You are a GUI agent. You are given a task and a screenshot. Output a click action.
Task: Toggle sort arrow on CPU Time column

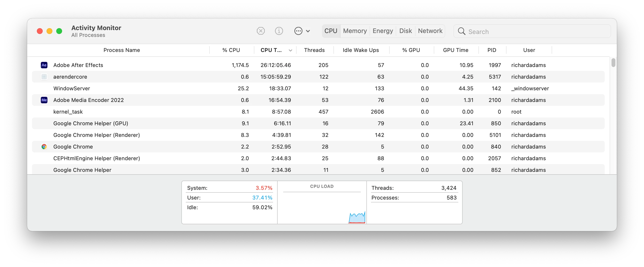tap(290, 50)
